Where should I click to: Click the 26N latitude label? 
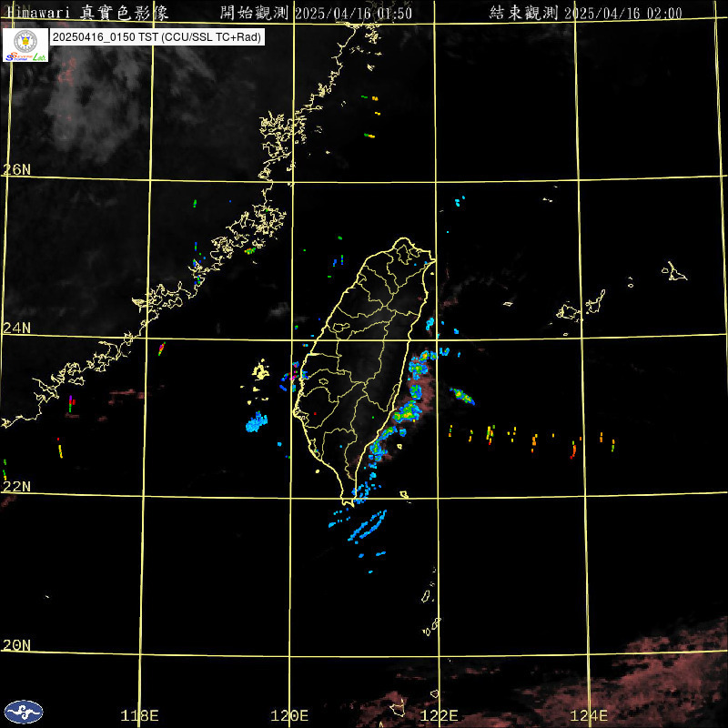pos(16,169)
